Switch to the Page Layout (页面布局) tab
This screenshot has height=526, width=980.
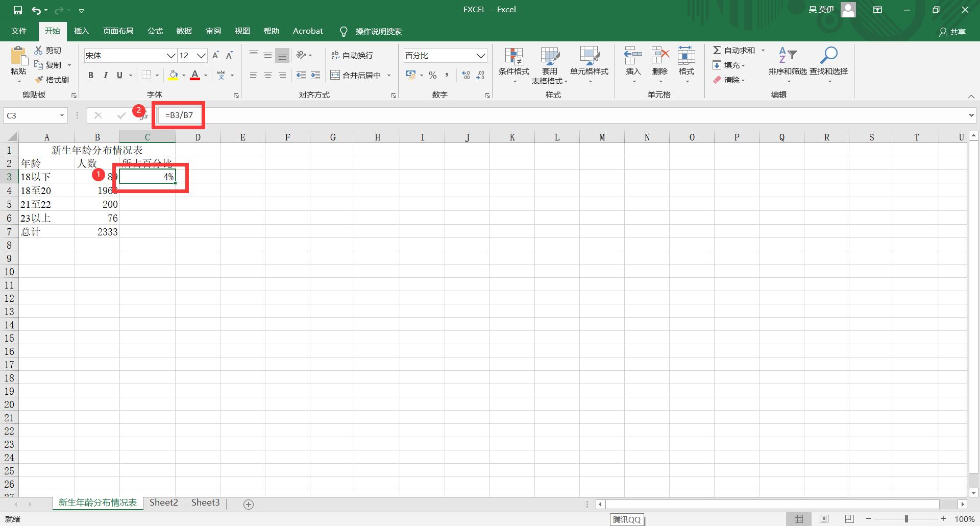tap(118, 31)
